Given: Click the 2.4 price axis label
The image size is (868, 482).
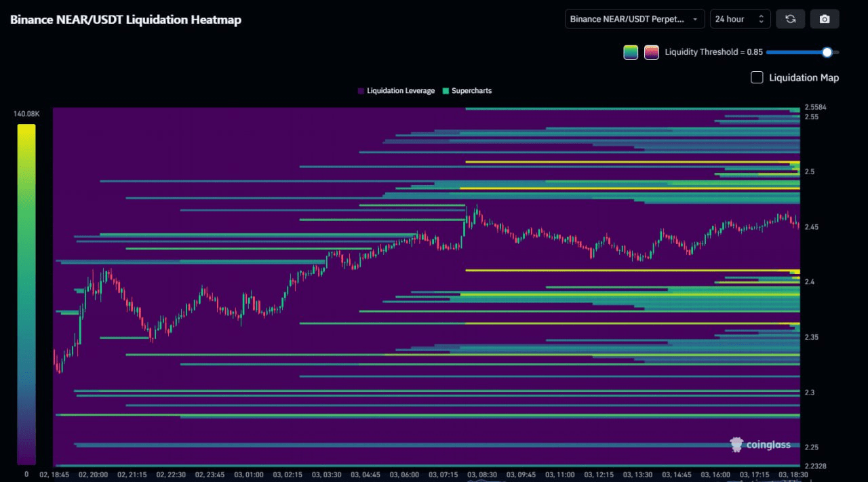Looking at the screenshot, I should tap(810, 282).
